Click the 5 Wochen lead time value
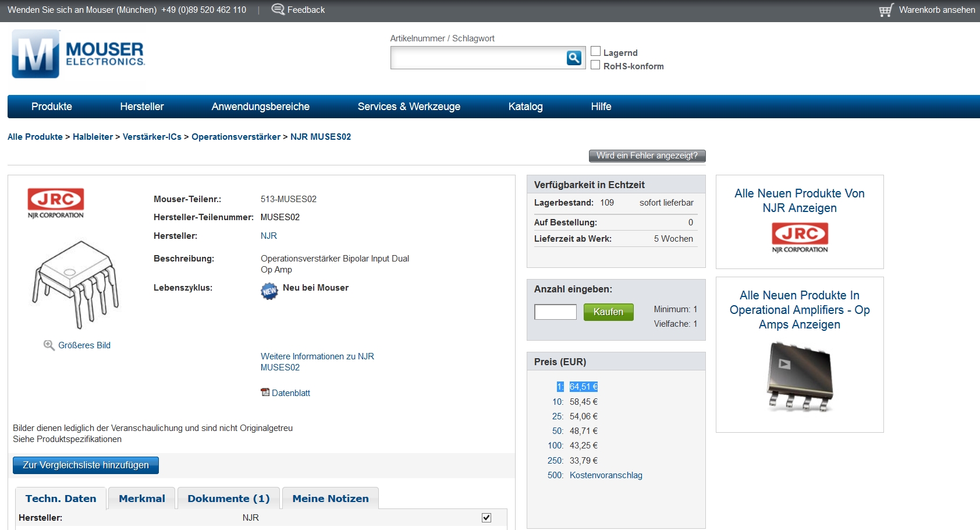 coord(673,239)
